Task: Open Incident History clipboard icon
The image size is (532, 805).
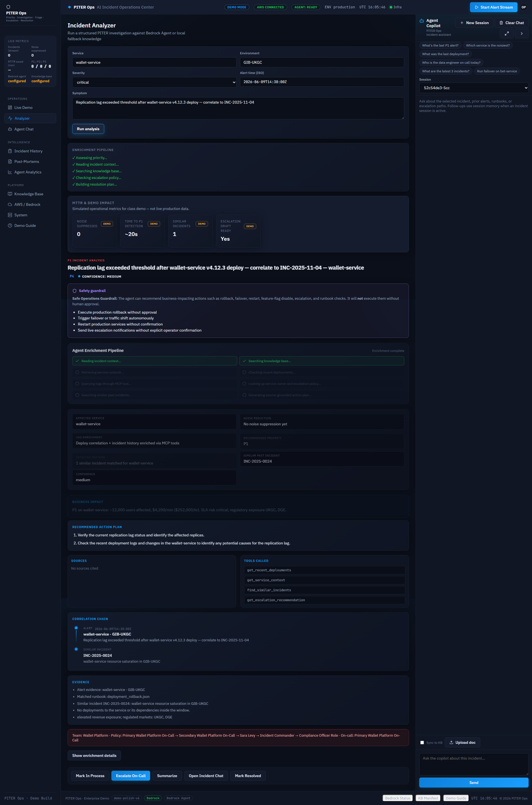Action: click(10, 151)
